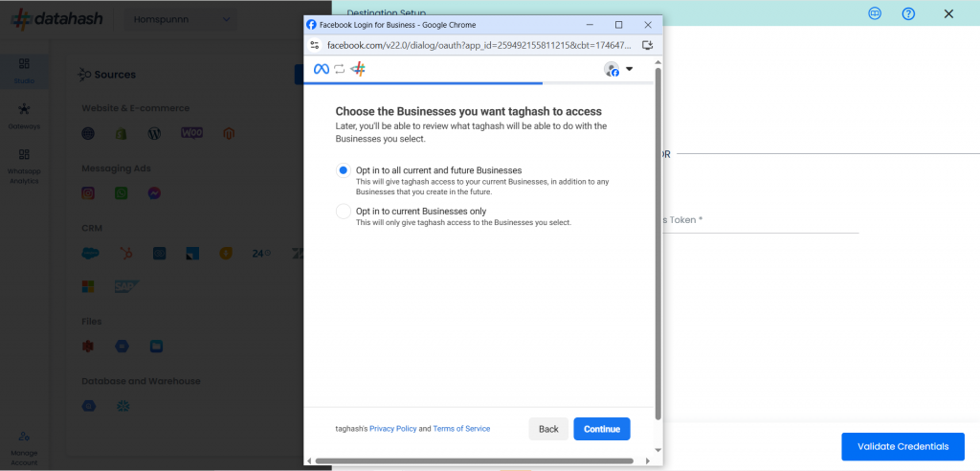Select the Snowflake warehouse source icon
Screen dimensions: 980x471
[x=122, y=406]
